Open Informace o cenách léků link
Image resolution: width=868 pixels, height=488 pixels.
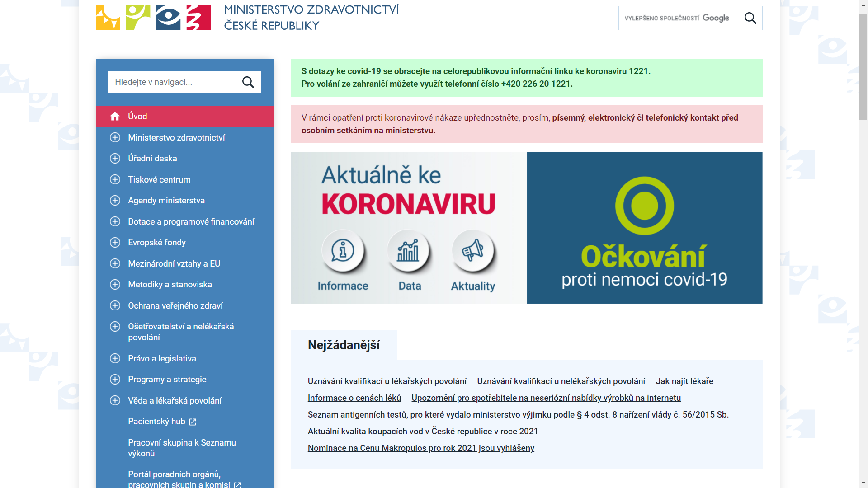[x=354, y=398]
